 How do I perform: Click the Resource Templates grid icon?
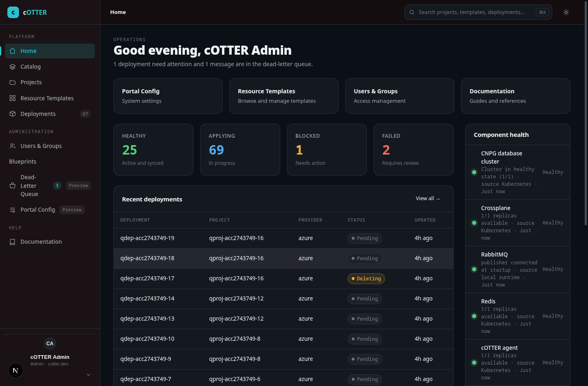tap(12, 98)
